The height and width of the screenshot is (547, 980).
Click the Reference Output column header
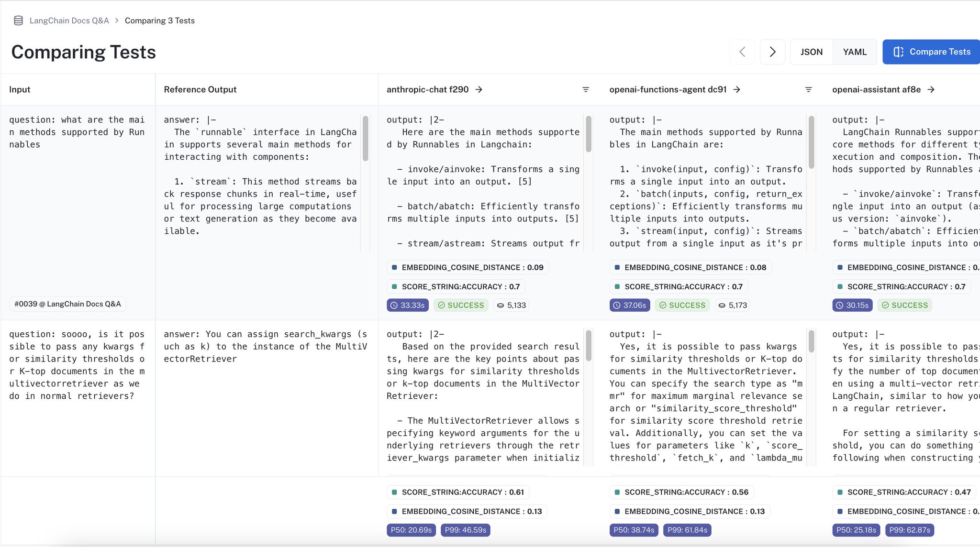tap(200, 89)
